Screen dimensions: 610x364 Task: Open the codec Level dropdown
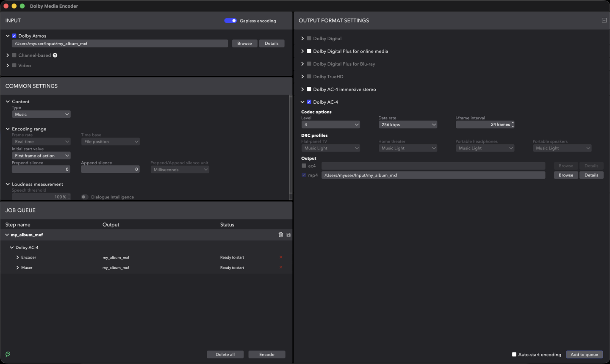coord(331,124)
